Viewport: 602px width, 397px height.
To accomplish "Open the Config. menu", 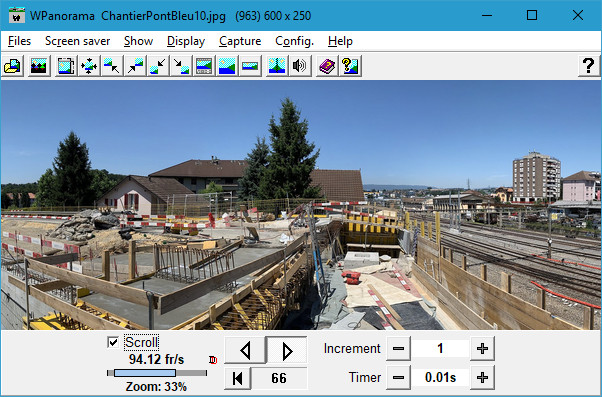I will 294,41.
